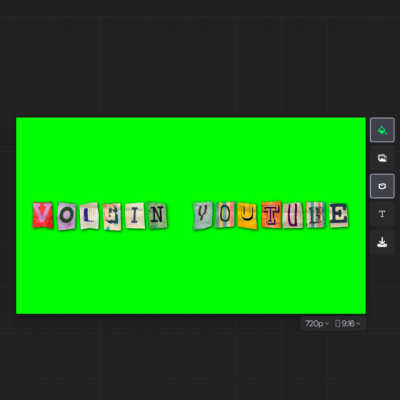
Task: Click the download export icon
Action: tap(382, 242)
